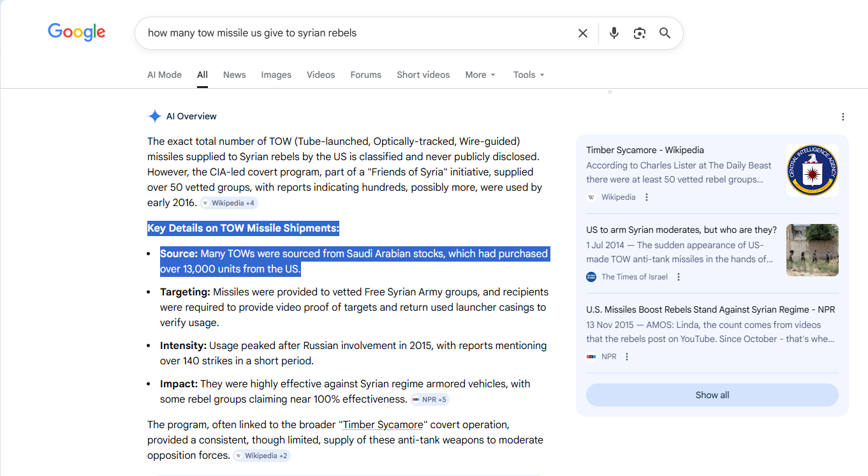Click the Show all sources button
The image size is (868, 476).
coord(712,395)
